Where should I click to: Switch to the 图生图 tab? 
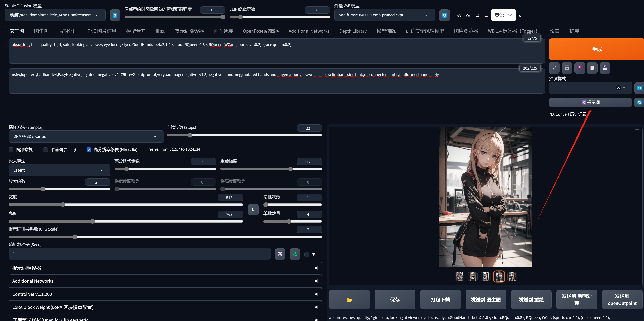tap(41, 31)
